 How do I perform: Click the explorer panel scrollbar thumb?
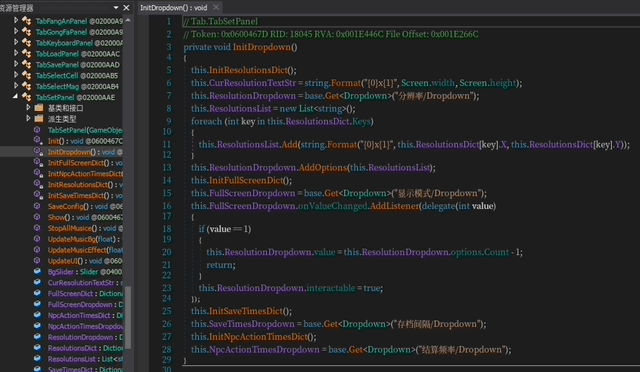click(128, 318)
